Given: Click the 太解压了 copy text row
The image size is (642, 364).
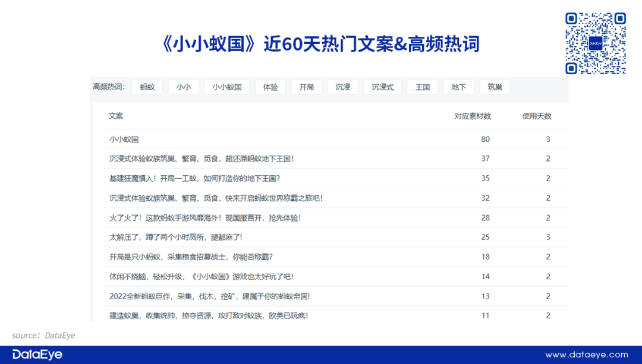Looking at the screenshot, I should coord(175,238).
